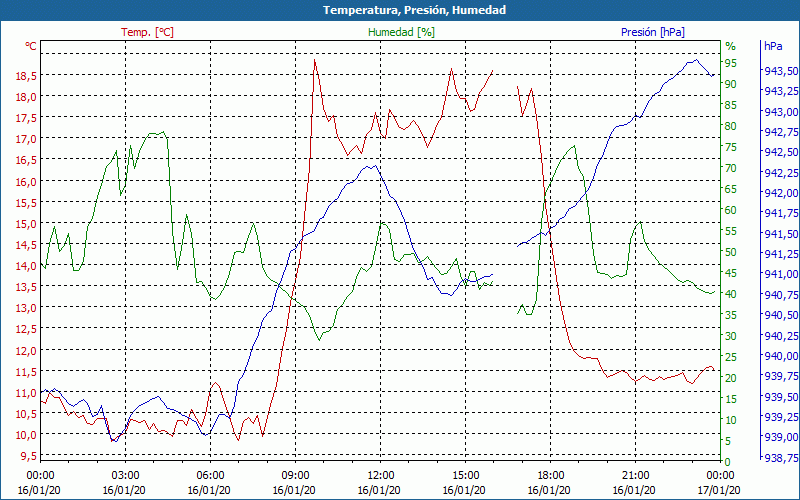Click the '14,5' temperature axis value
Viewport: 800px width, 500px height.
(x=26, y=244)
